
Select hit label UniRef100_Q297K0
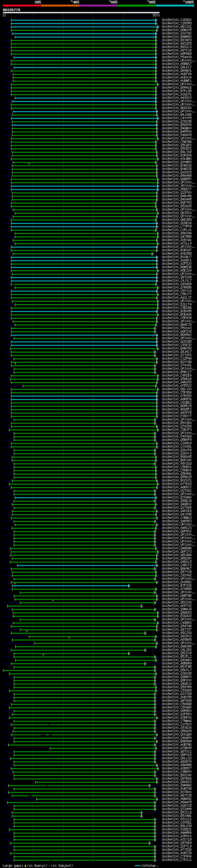176,193
